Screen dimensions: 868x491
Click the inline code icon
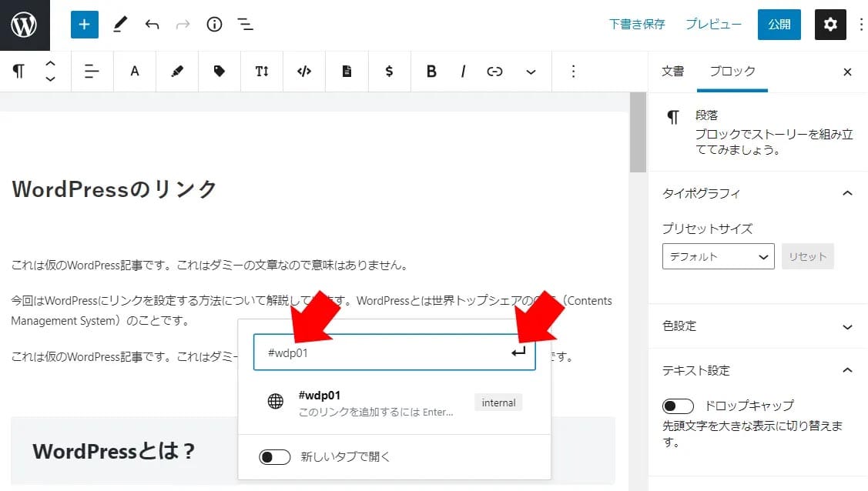click(x=304, y=72)
